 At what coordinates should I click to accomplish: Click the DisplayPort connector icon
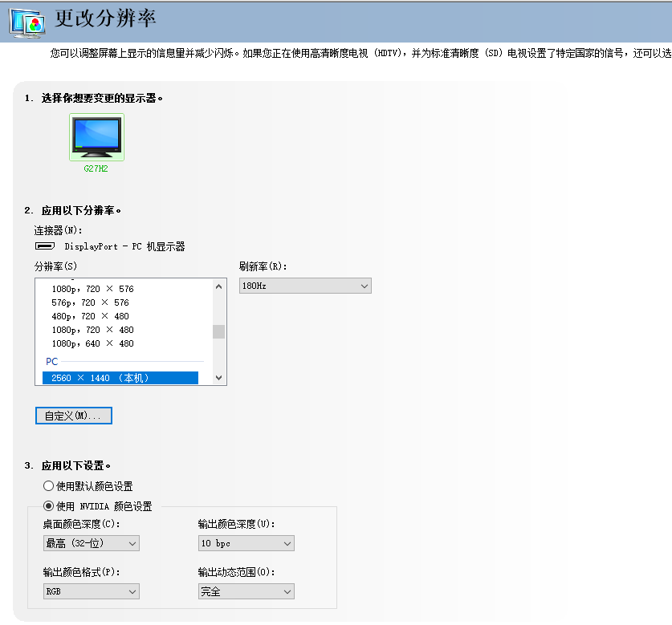pyautogui.click(x=45, y=246)
